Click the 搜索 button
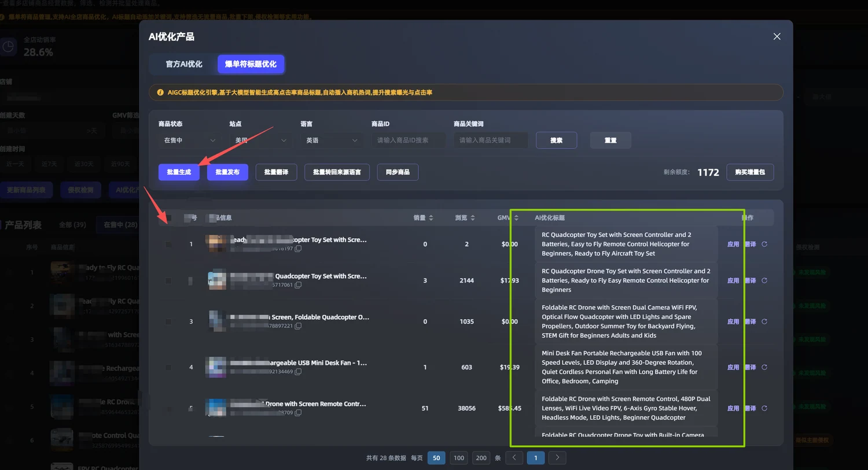Screen dimensions: 868x470 point(556,140)
